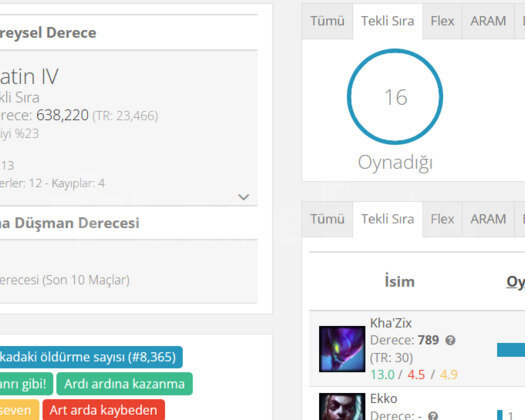Click the green Ardı ardına kazanma badge
This screenshot has width=525, height=420.
click(124, 384)
